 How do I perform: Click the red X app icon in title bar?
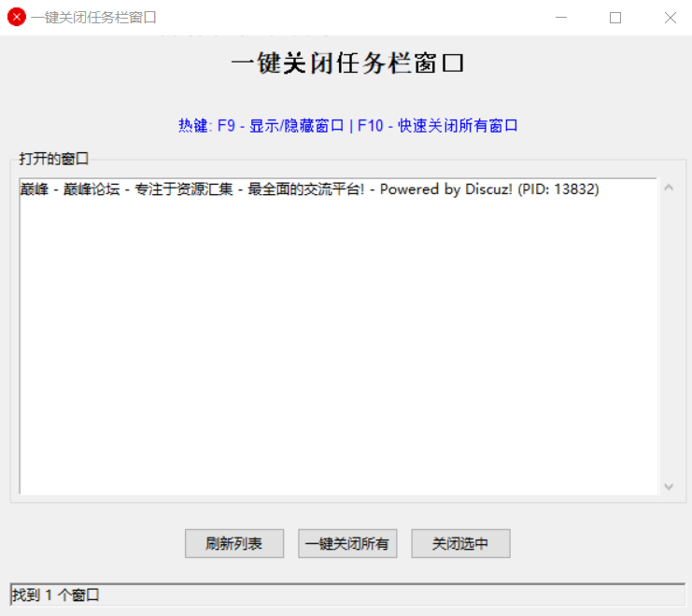tap(16, 17)
